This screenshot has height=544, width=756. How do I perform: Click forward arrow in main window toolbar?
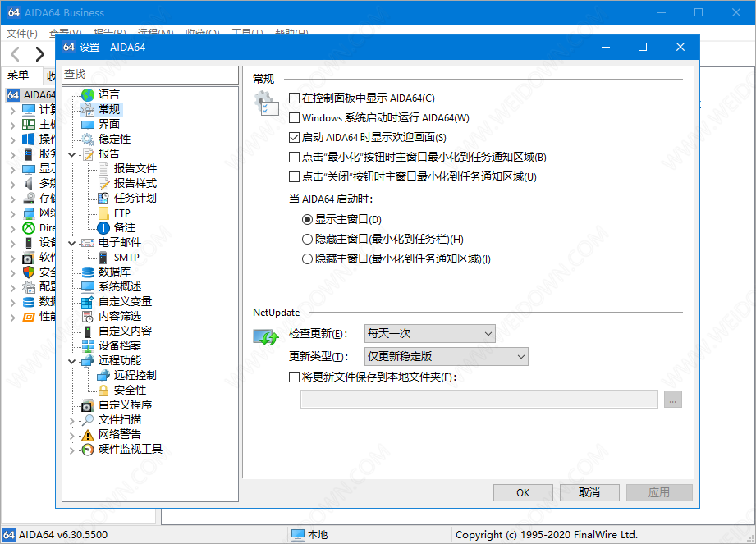(x=40, y=54)
